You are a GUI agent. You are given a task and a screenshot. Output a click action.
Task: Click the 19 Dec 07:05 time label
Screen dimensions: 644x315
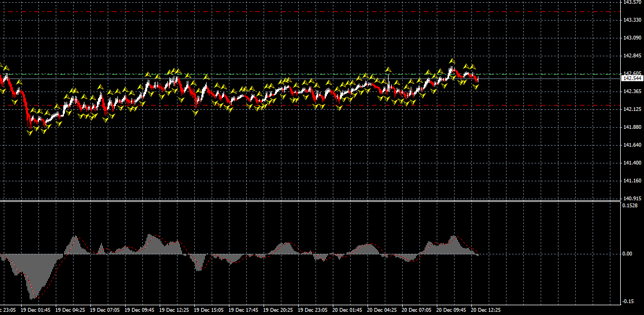(x=105, y=310)
